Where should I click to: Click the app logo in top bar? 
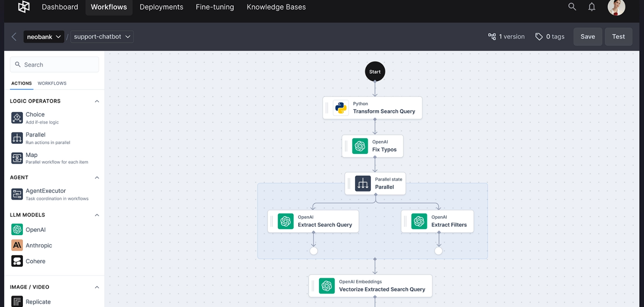point(24,7)
